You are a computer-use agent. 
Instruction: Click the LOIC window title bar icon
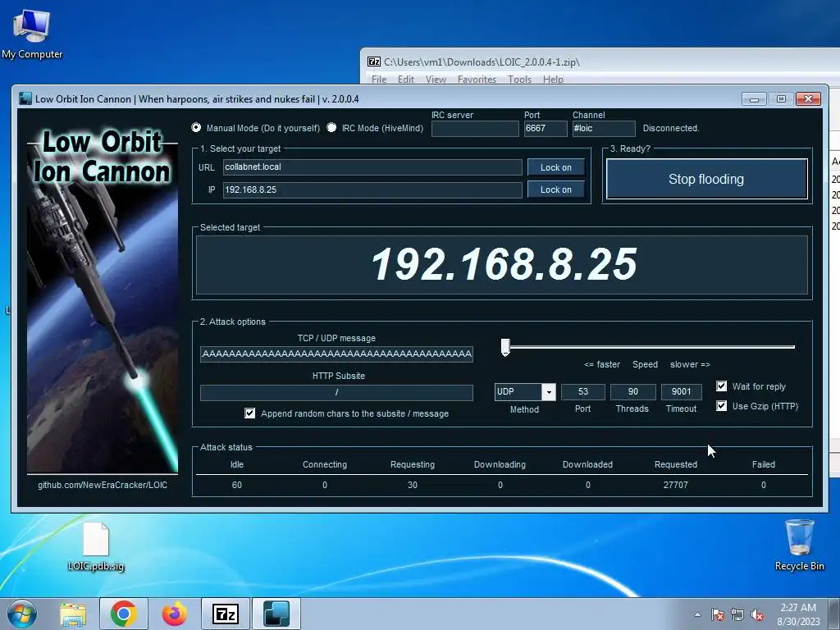point(25,98)
